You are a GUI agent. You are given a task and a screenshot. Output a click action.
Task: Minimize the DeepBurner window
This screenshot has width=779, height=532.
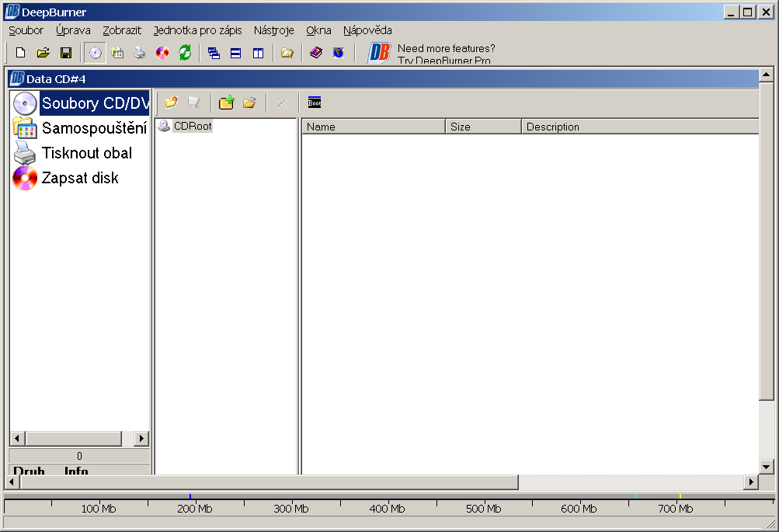click(x=730, y=12)
